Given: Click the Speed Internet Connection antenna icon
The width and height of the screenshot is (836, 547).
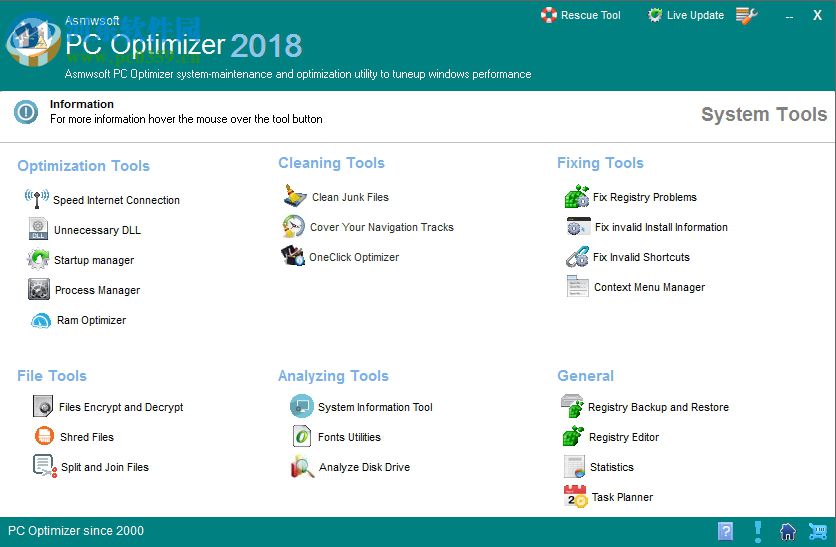Looking at the screenshot, I should pos(37,199).
